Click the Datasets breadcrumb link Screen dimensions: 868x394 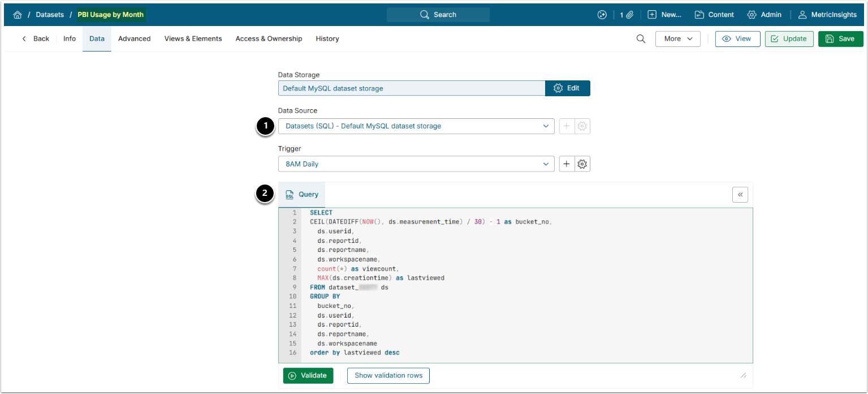[x=50, y=15]
